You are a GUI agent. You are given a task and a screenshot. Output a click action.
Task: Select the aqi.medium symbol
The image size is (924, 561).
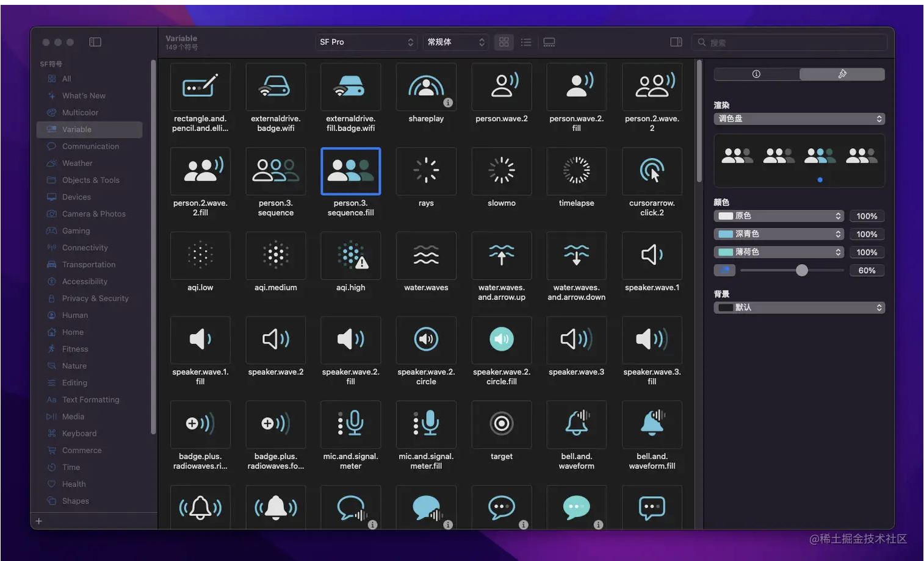(x=276, y=255)
